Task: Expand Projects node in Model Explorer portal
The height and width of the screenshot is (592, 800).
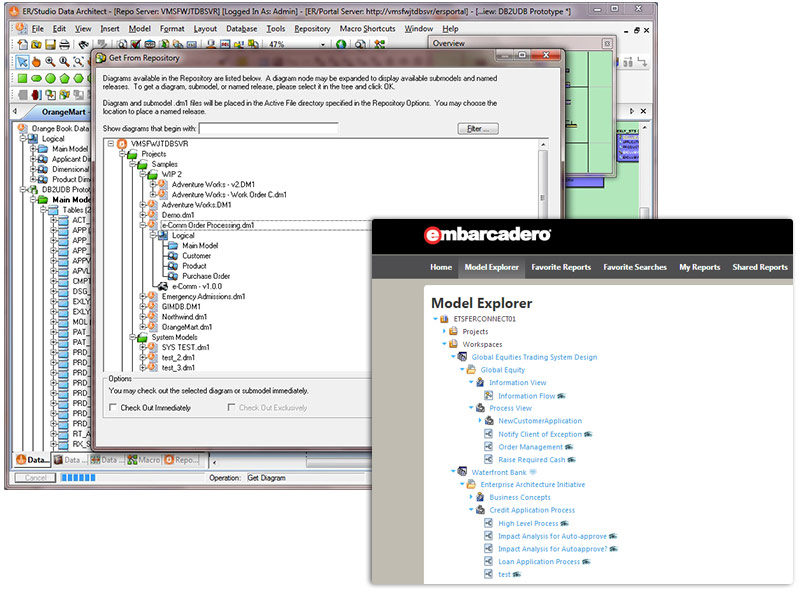Action: [444, 332]
